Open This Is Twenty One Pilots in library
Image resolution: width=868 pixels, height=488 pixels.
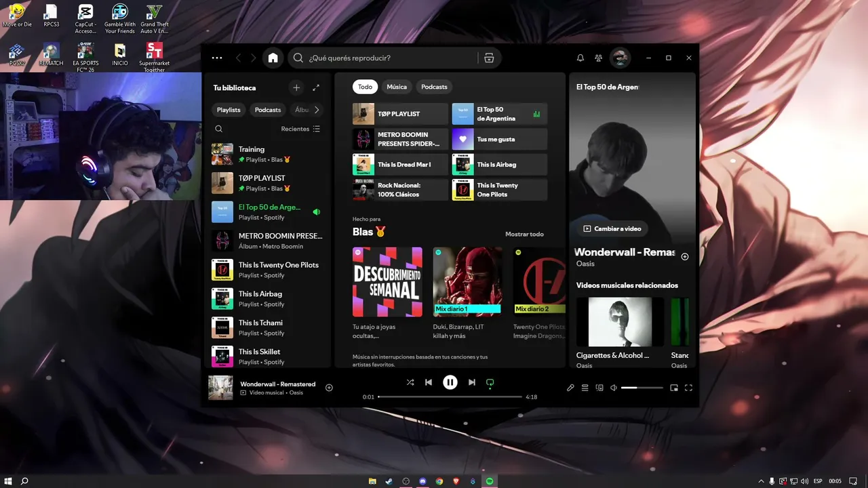268,270
